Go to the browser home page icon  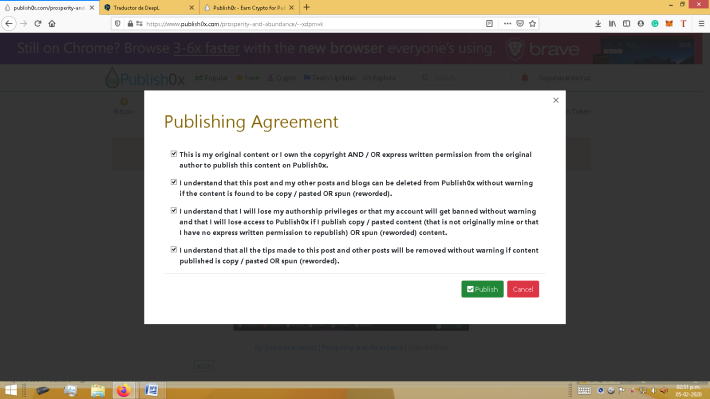tap(52, 24)
